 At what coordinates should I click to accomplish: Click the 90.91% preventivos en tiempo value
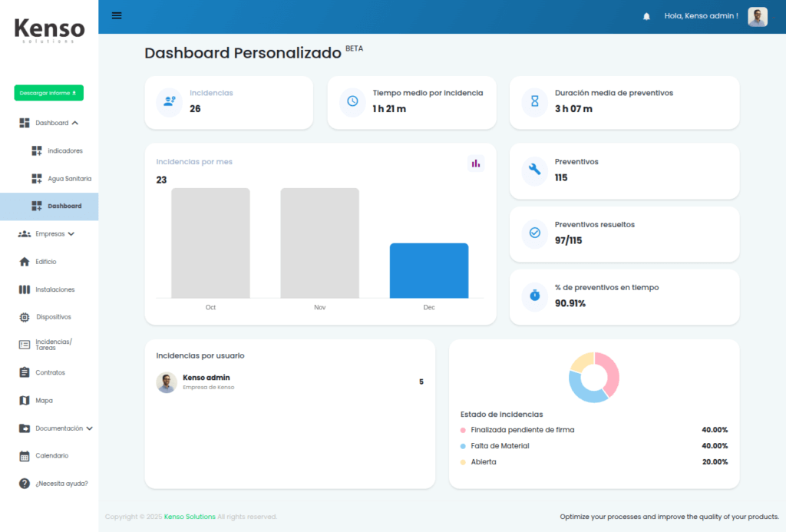(x=570, y=303)
